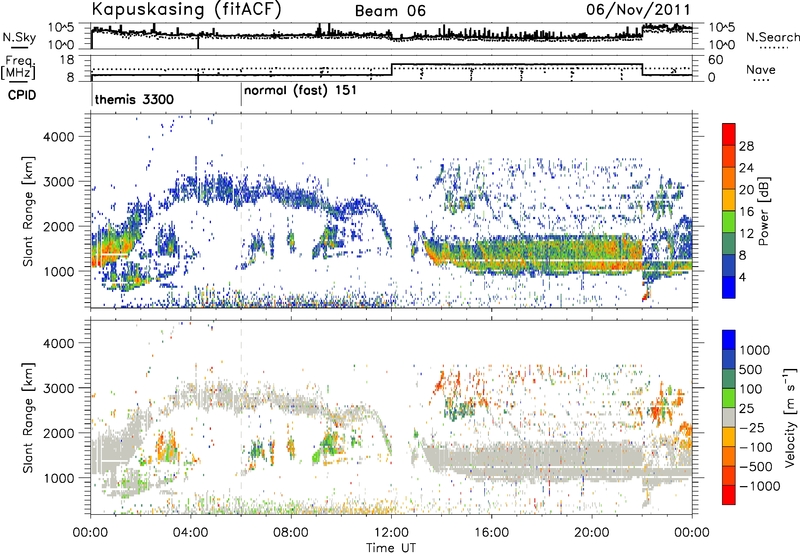Viewport: 800px width, 554px height.
Task: Click the 'normal (fast) 151' CPID marker
Action: coord(300,91)
